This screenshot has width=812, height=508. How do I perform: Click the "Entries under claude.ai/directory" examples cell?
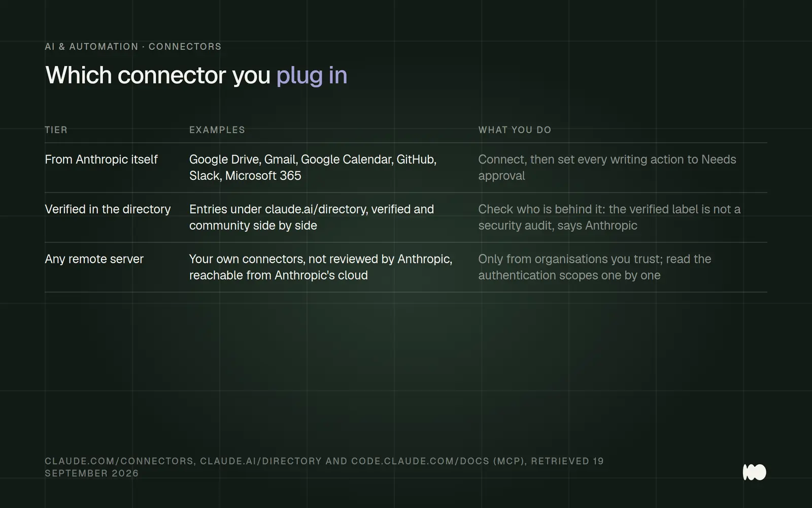(x=312, y=217)
